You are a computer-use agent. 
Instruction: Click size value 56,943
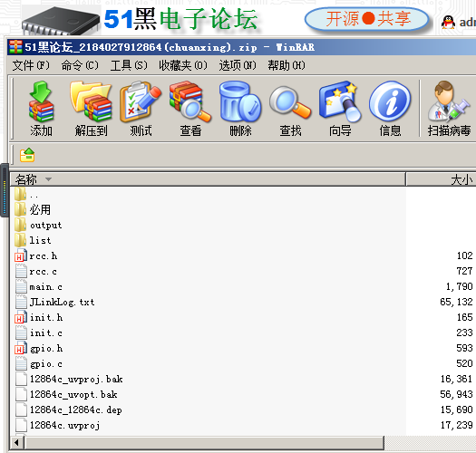(456, 394)
